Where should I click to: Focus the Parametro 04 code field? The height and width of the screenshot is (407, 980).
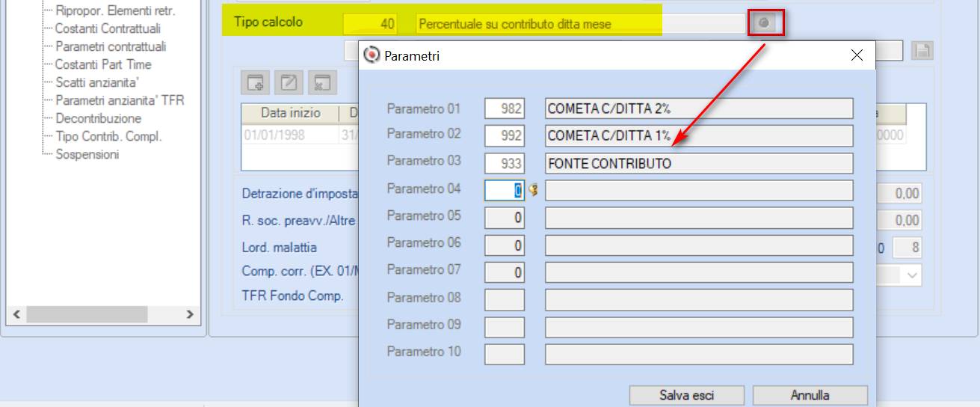click(505, 190)
